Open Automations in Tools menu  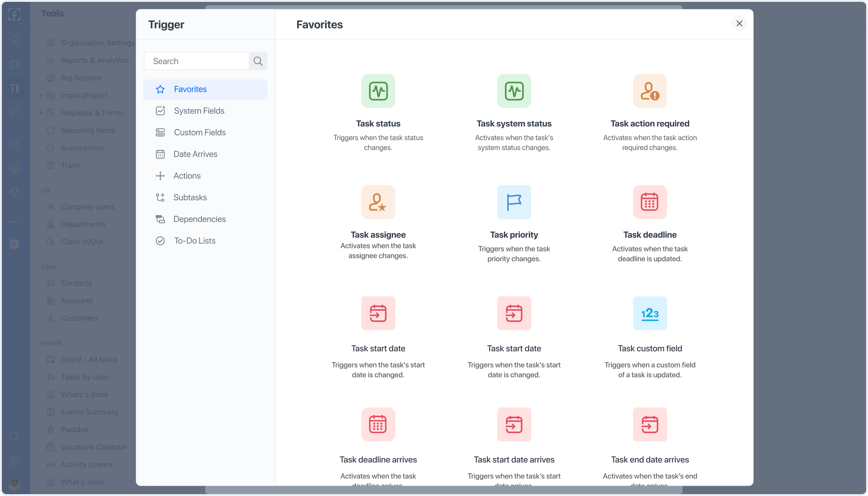75,148
